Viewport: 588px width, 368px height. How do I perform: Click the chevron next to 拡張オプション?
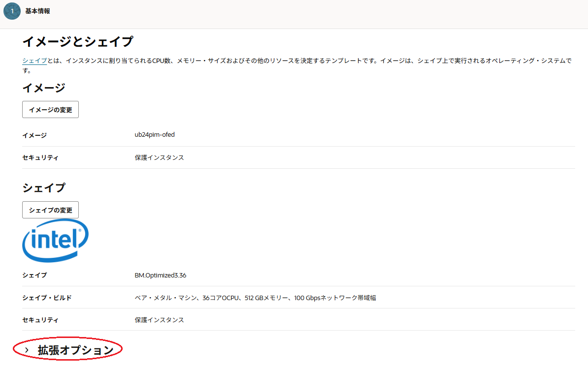(x=27, y=349)
